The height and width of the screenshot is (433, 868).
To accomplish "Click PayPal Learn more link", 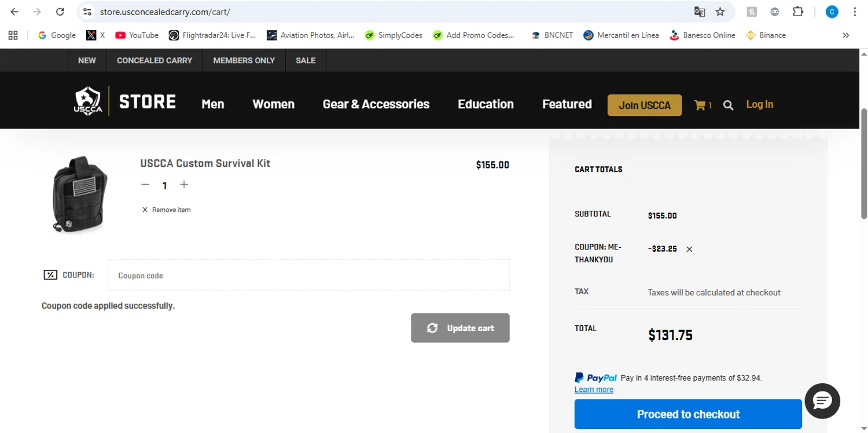I will coord(594,390).
